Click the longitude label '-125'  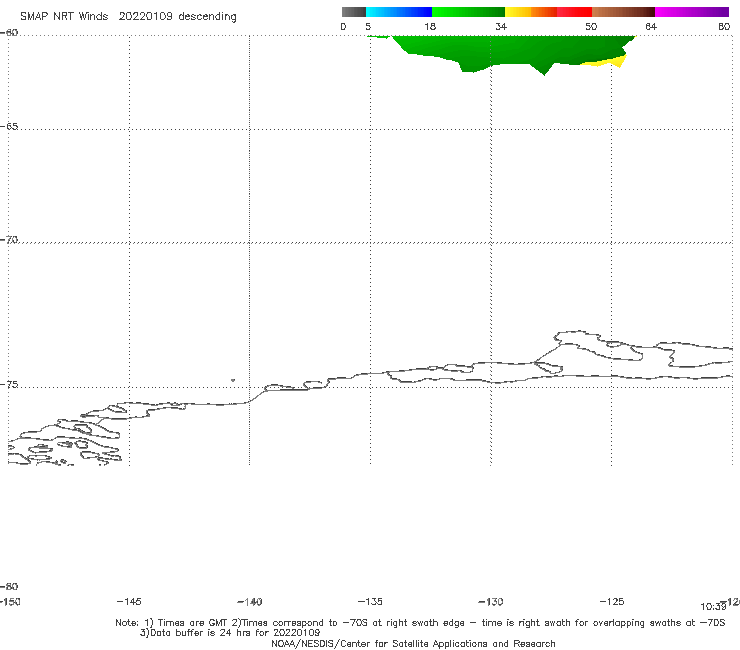pos(612,601)
